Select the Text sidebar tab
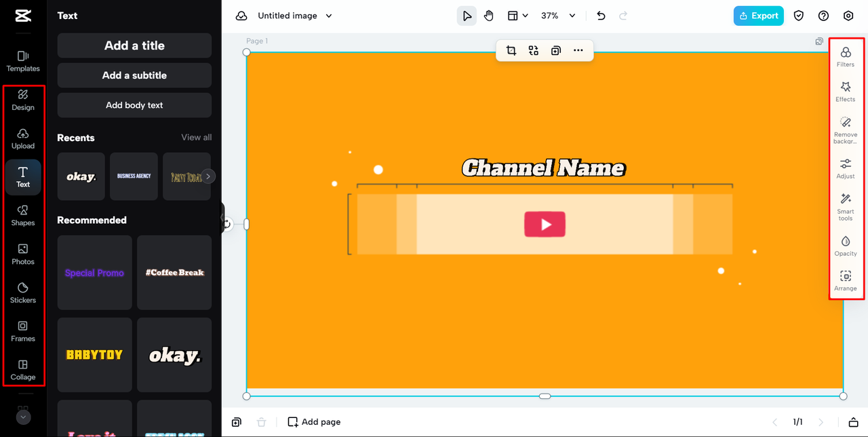Viewport: 868px width, 437px height. tap(23, 177)
